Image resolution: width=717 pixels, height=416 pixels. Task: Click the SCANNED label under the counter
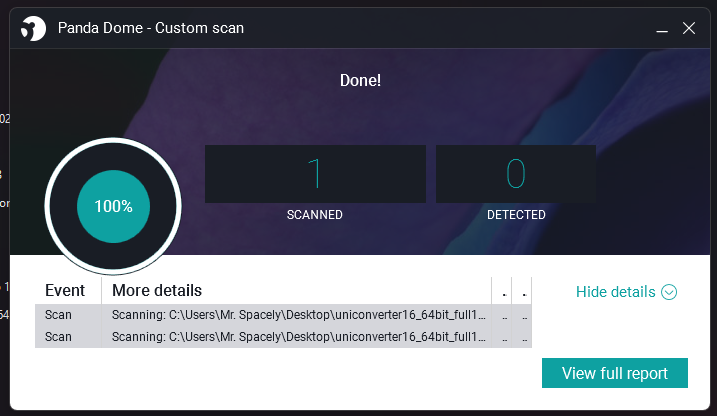pos(315,215)
